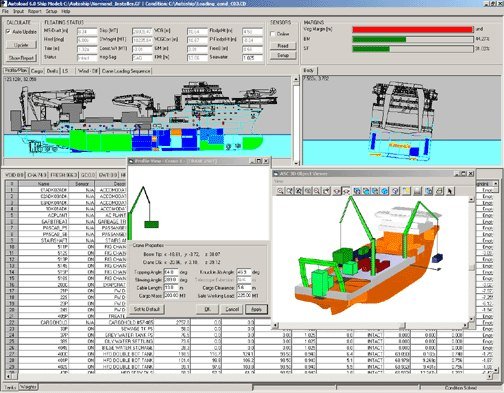Click 3D viewer vertical scrollbar up arrow
This screenshot has width=504, height=393.
tap(471, 200)
